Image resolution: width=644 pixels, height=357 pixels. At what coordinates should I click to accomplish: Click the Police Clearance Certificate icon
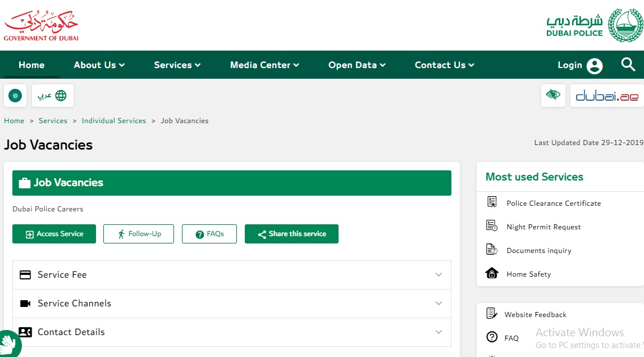[492, 202]
